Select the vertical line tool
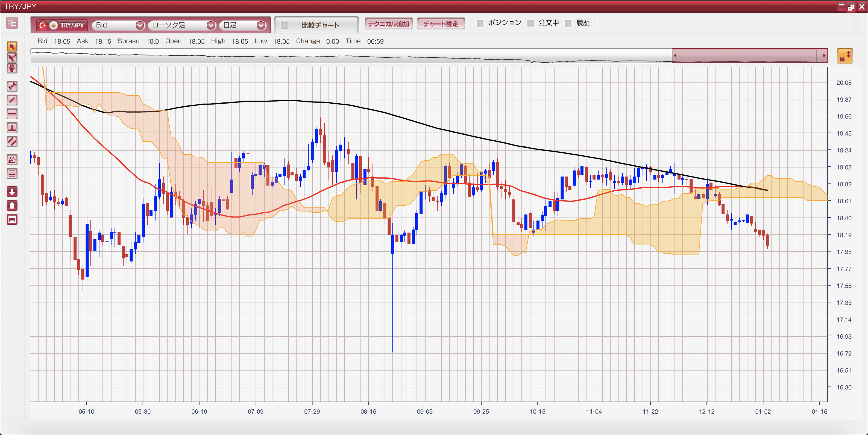868x435 pixels. tap(12, 128)
